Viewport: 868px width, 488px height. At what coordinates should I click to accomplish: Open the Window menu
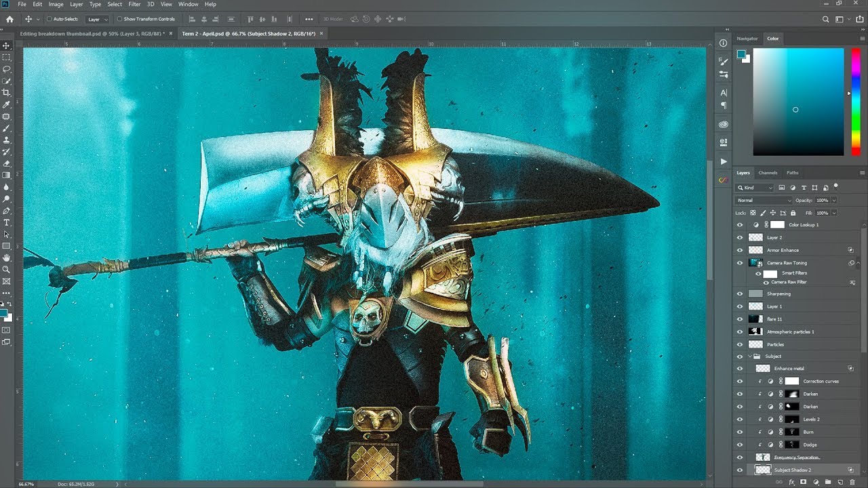pyautogui.click(x=189, y=4)
